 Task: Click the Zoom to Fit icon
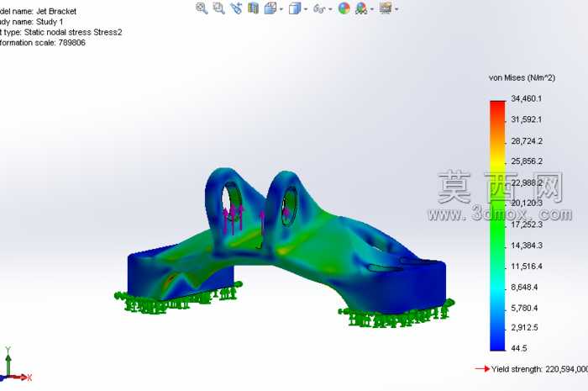202,8
